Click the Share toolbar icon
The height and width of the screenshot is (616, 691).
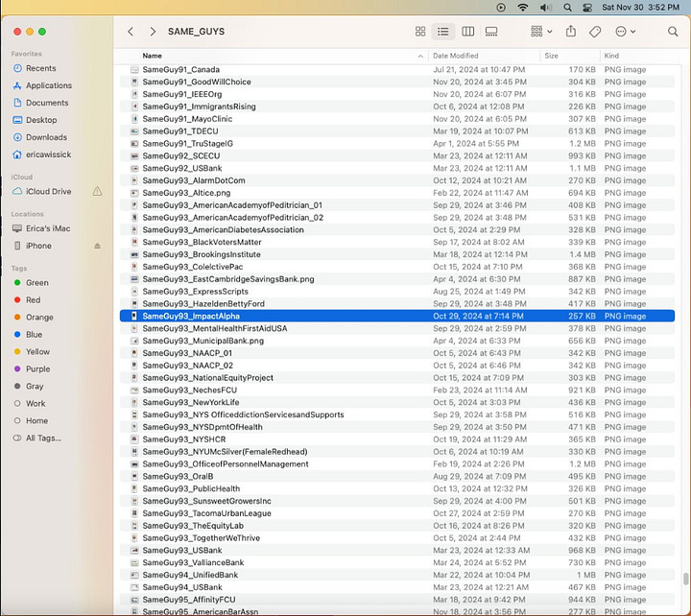pyautogui.click(x=571, y=31)
